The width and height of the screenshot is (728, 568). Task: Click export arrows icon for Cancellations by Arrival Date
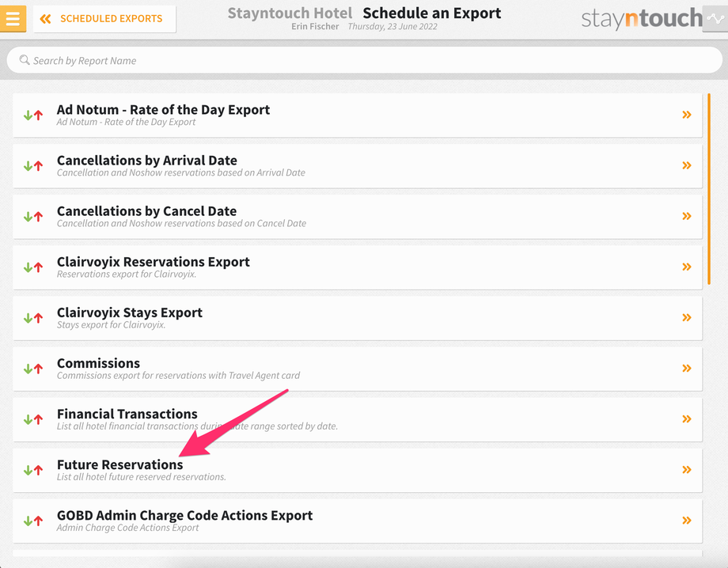33,165
